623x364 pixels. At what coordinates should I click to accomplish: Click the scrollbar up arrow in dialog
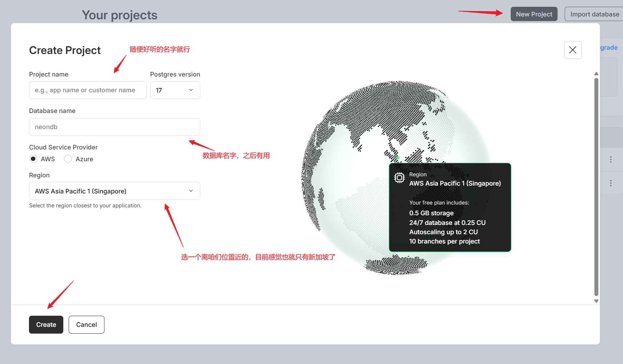596,74
